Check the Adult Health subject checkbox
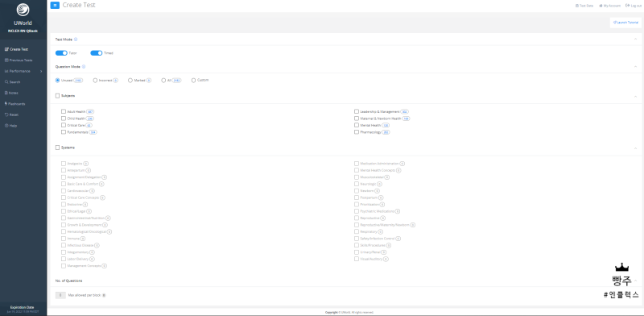Viewport: 644px width, 316px height. click(x=64, y=111)
